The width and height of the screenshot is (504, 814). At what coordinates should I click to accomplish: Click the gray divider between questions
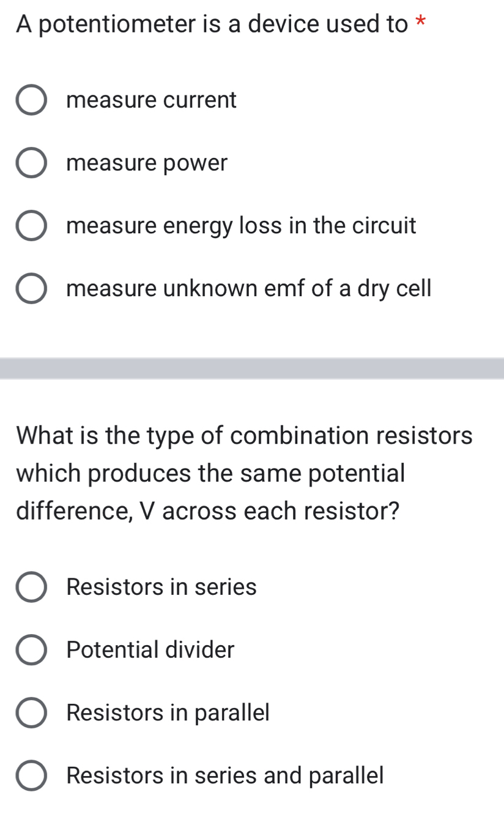252,368
